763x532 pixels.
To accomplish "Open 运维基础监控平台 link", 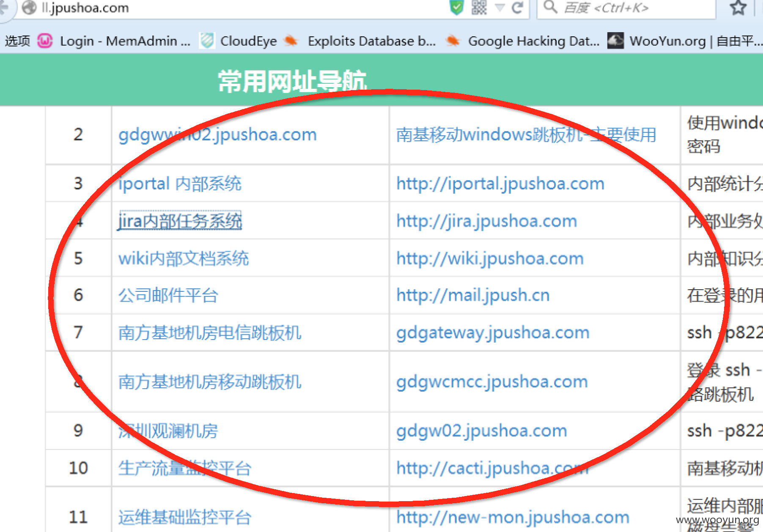I will 185,517.
